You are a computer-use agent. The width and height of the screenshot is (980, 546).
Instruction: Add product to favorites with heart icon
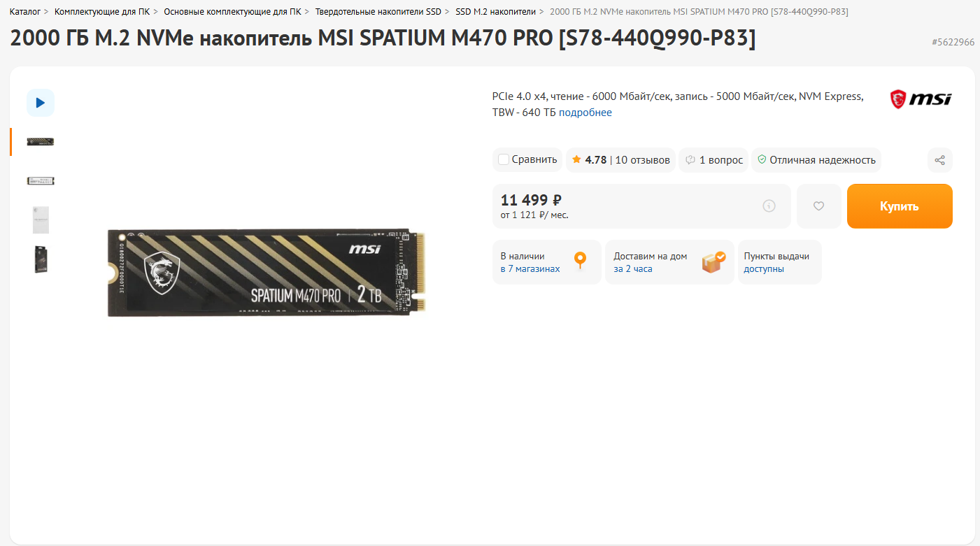point(818,206)
